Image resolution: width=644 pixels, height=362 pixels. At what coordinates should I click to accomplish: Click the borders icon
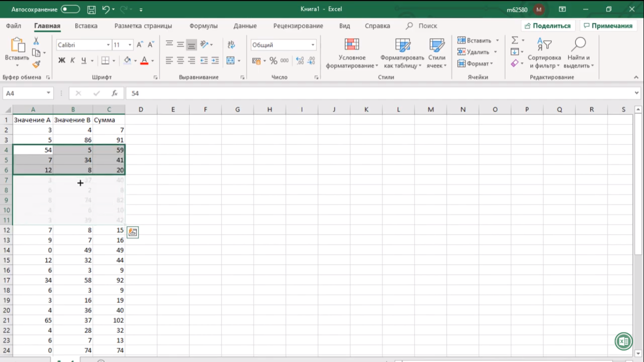[x=105, y=61]
